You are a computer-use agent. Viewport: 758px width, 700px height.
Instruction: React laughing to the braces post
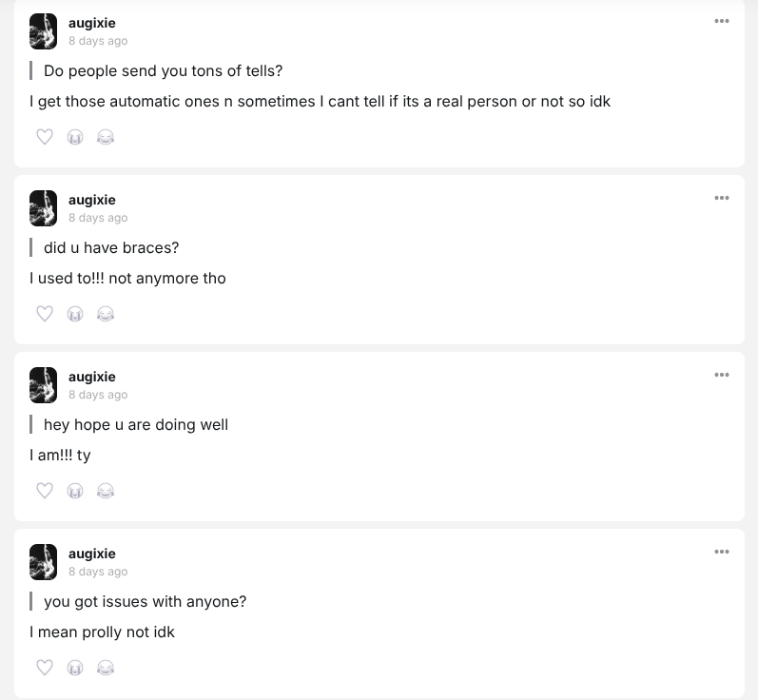106,314
